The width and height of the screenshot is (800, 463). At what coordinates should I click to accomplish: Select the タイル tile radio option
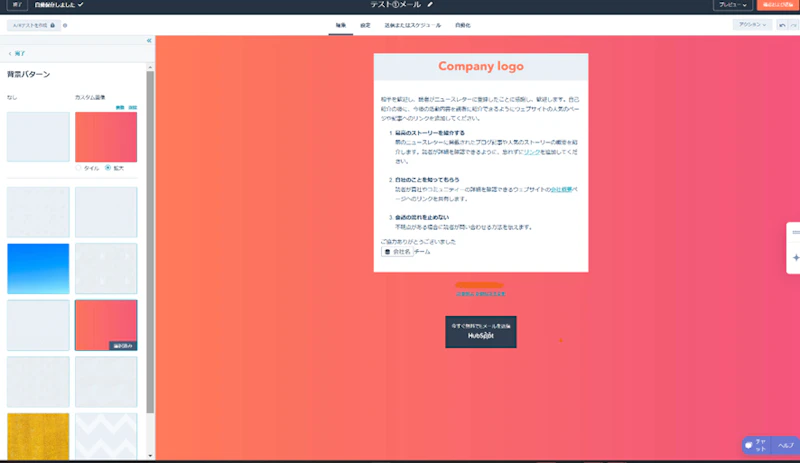[78, 168]
